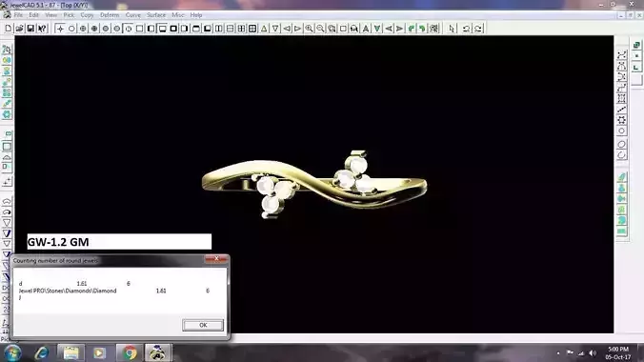Select the four-pane grid view icon
Viewport: 644px width, 362px height.
[x=252, y=29]
